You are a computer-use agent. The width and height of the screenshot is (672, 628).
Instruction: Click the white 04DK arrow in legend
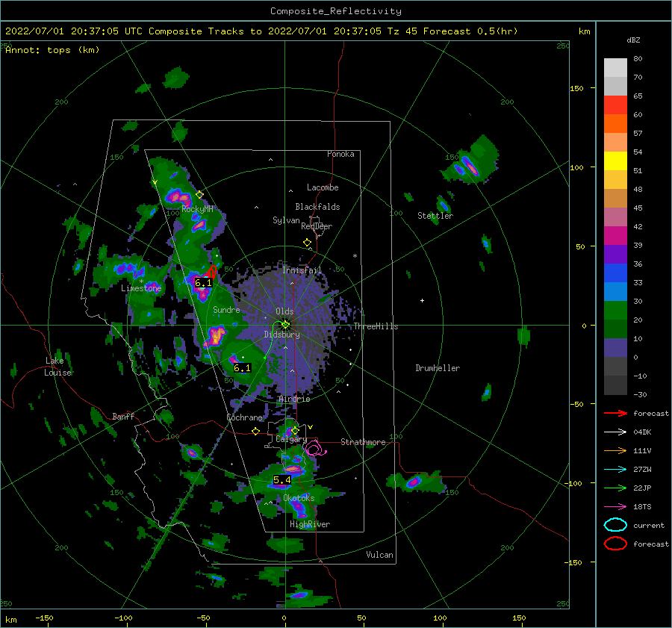click(615, 432)
